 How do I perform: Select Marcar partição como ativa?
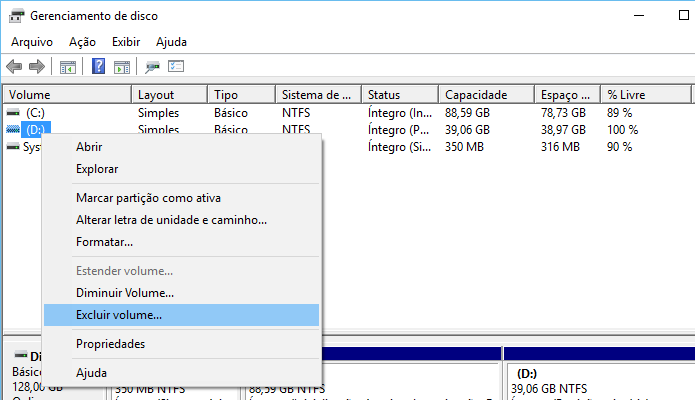coord(181,198)
